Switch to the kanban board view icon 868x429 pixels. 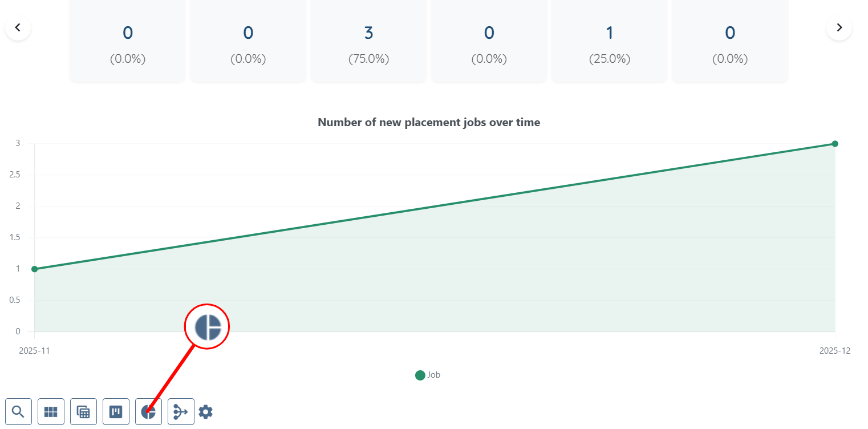pyautogui.click(x=116, y=411)
